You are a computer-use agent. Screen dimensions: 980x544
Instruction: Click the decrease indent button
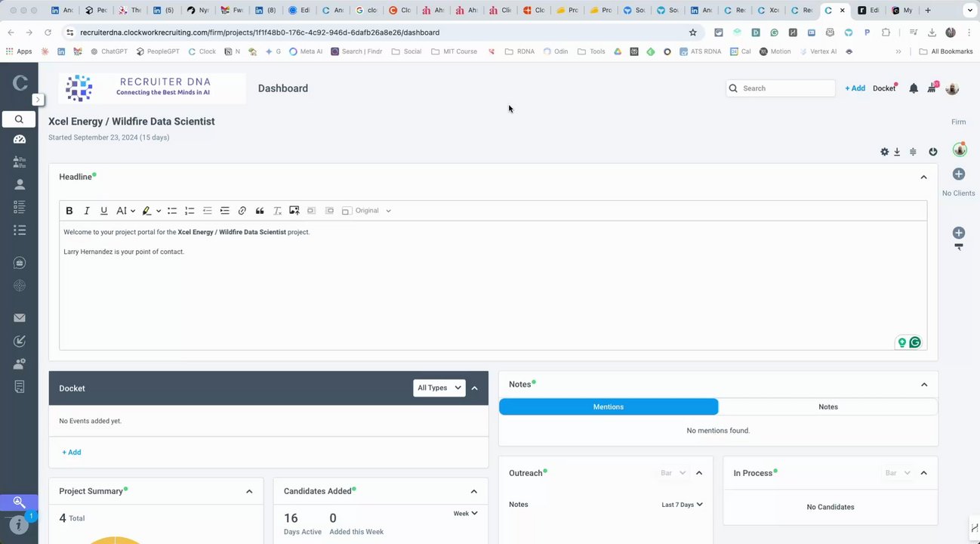208,211
